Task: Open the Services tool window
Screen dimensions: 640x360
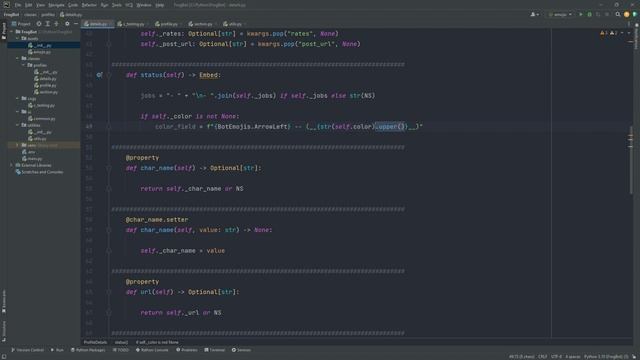Action: tap(241, 350)
